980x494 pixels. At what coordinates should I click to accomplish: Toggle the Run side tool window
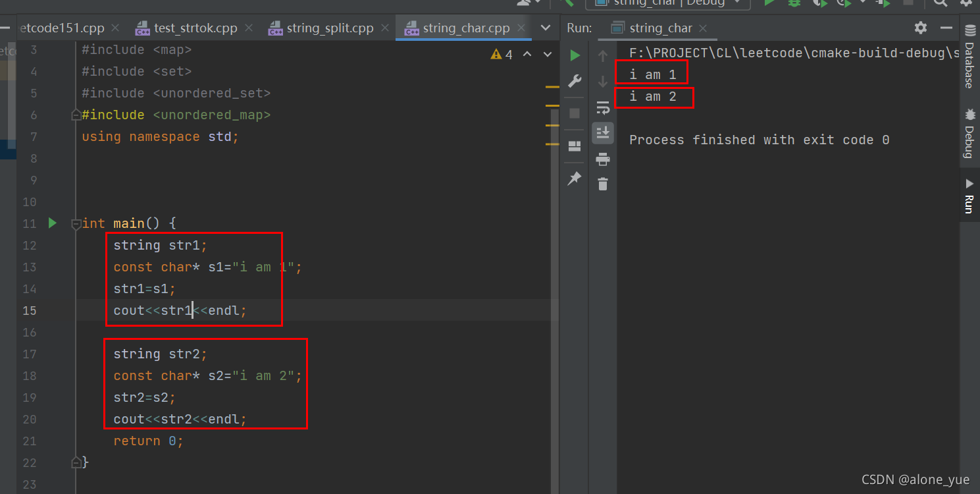(x=969, y=196)
